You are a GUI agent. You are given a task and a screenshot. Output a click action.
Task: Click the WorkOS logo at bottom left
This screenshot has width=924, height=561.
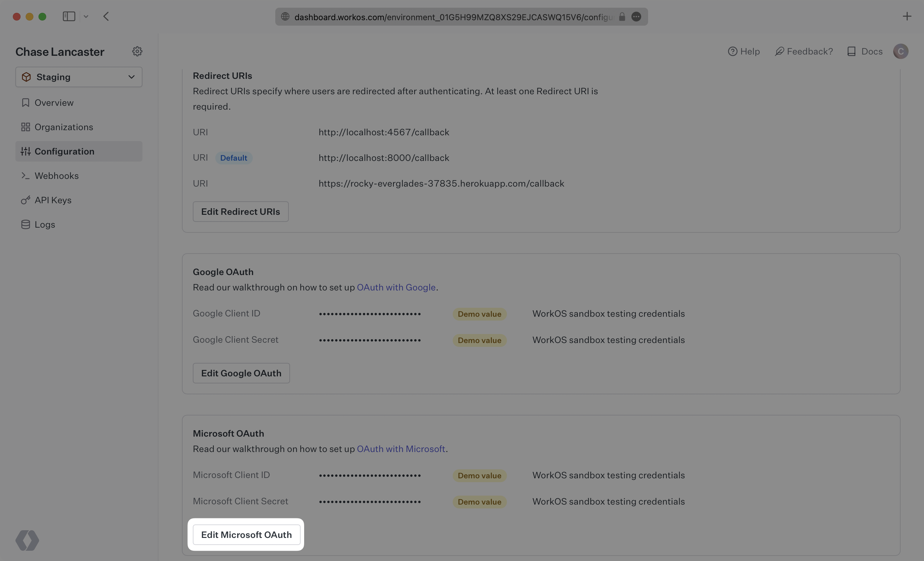(x=27, y=540)
